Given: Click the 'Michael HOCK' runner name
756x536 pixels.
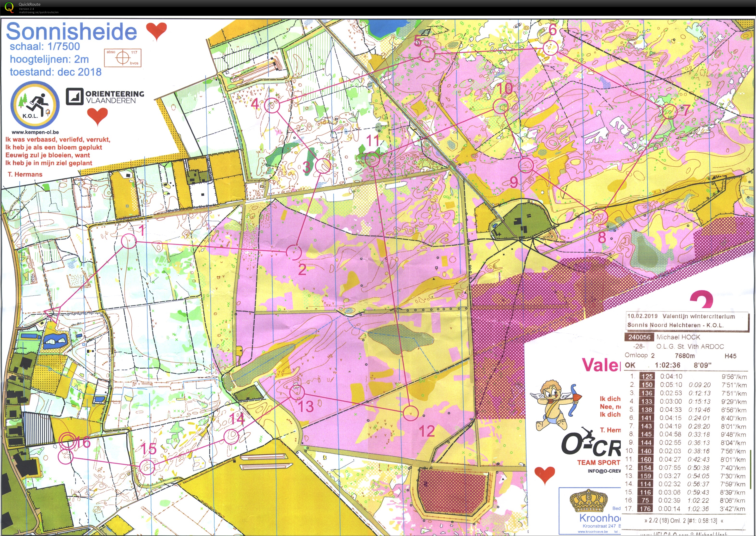Looking at the screenshot, I should click(678, 337).
